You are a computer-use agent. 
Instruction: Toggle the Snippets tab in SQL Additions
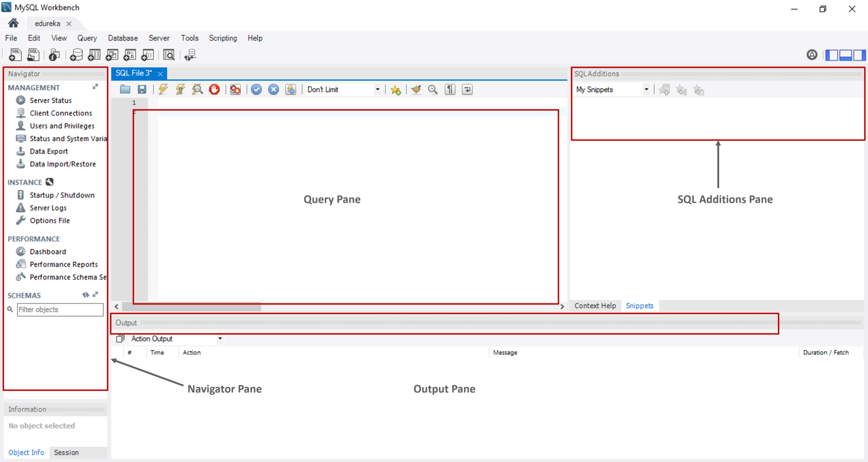click(x=639, y=305)
